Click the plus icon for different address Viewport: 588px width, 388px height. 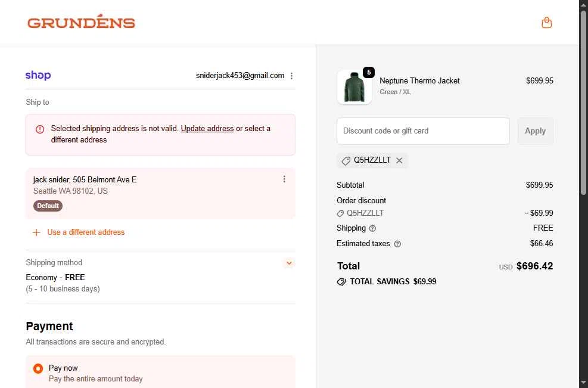click(x=36, y=232)
